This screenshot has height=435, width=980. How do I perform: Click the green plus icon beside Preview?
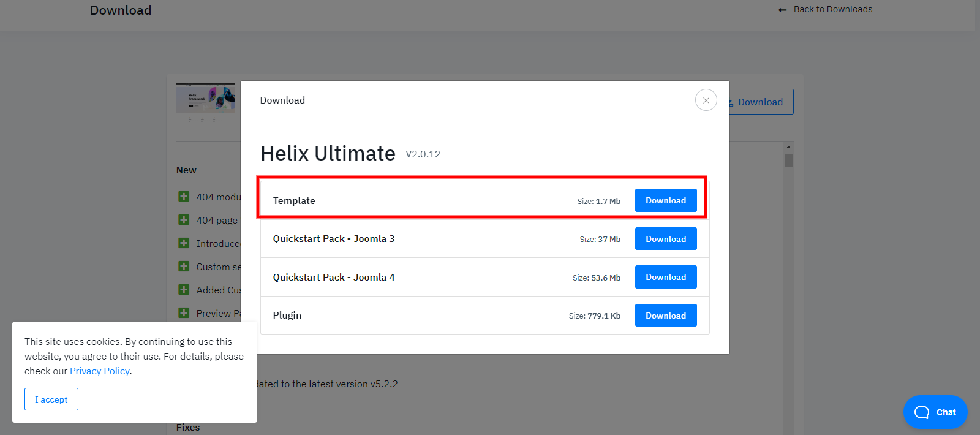[184, 313]
